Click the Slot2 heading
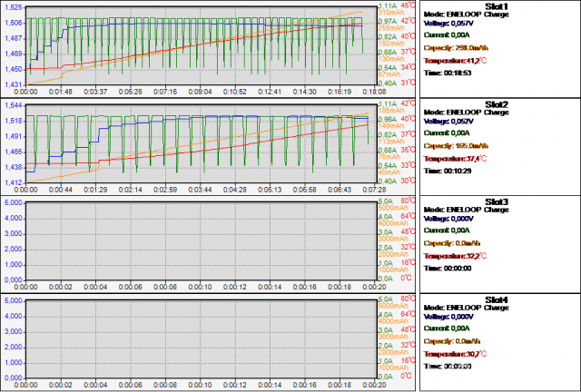This screenshot has height=392, width=581. point(497,104)
